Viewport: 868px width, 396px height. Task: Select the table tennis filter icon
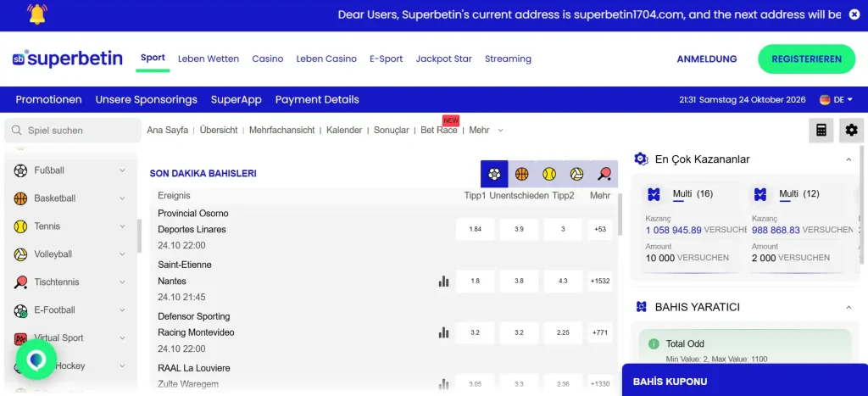[x=604, y=174]
